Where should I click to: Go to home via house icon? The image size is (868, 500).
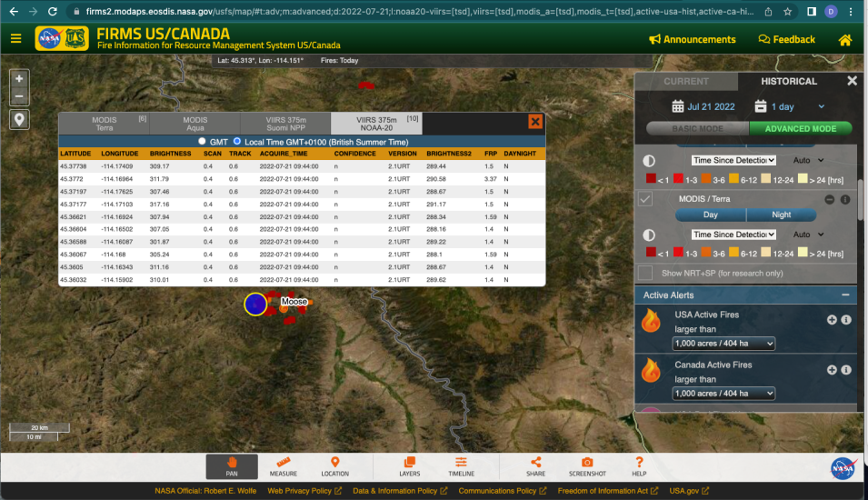coord(844,40)
